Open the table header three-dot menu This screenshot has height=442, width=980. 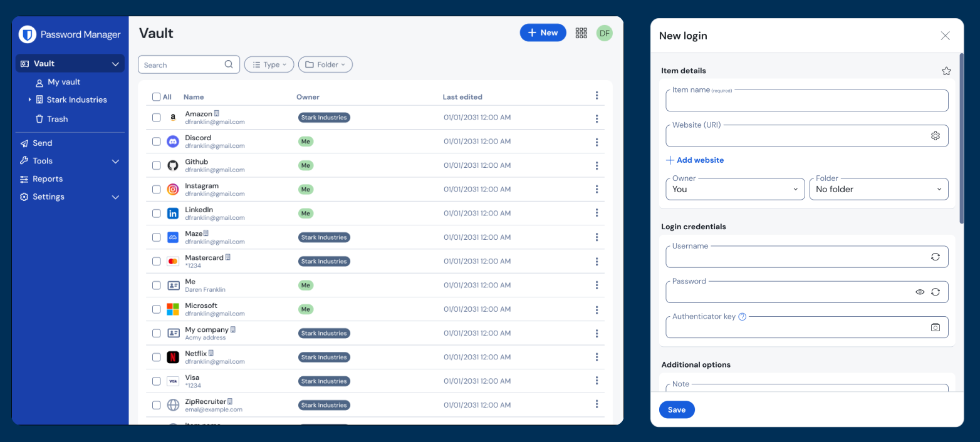tap(597, 96)
